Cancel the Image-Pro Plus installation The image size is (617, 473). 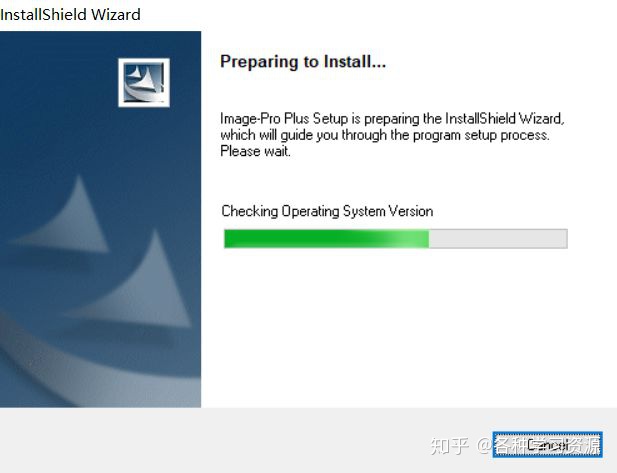click(547, 445)
